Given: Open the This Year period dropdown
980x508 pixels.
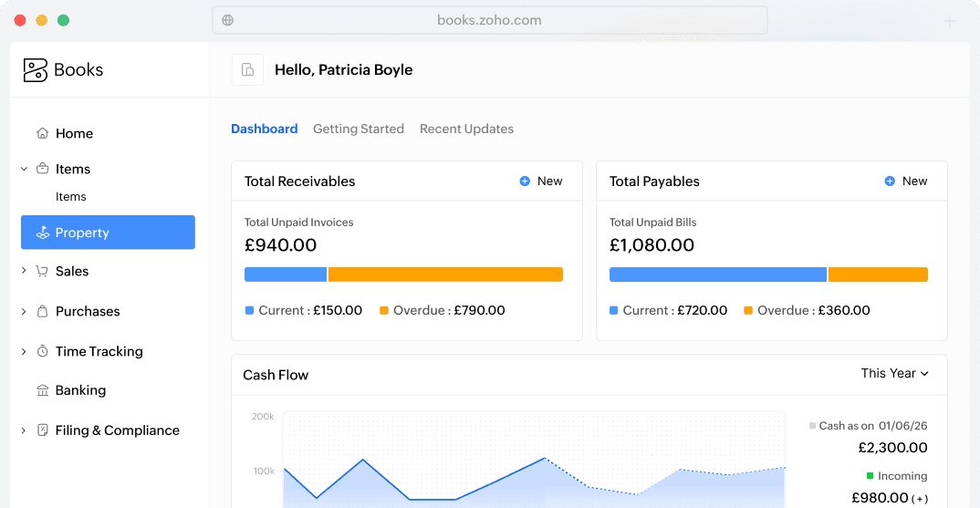Looking at the screenshot, I should coord(894,374).
